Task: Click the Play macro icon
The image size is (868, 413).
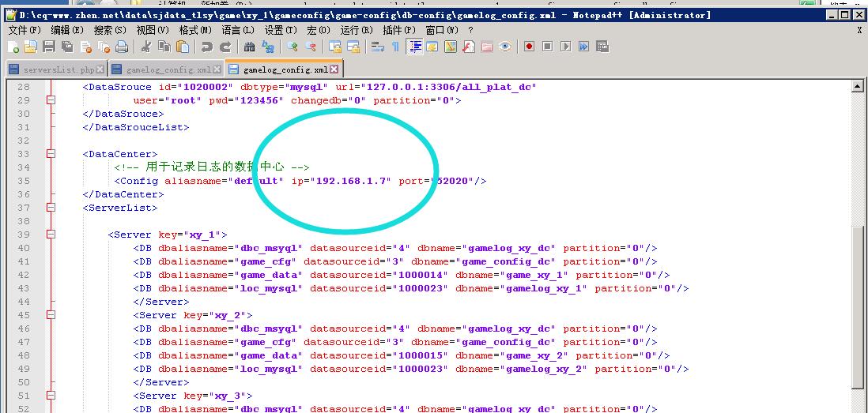Action: (x=565, y=47)
